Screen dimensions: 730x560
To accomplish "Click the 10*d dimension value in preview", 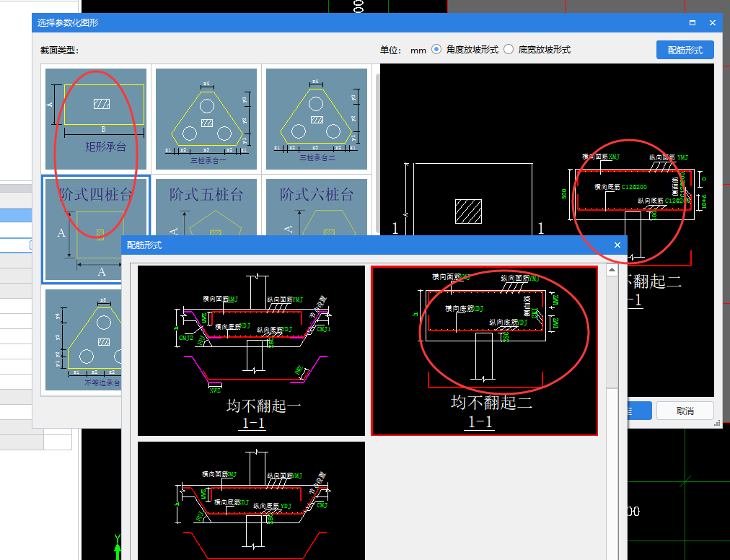I will [x=704, y=202].
